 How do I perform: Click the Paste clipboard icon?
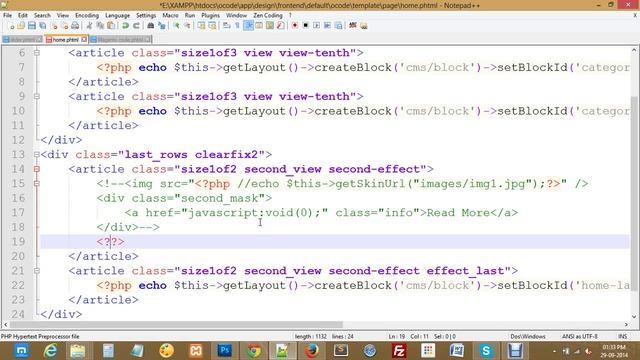pos(111,26)
